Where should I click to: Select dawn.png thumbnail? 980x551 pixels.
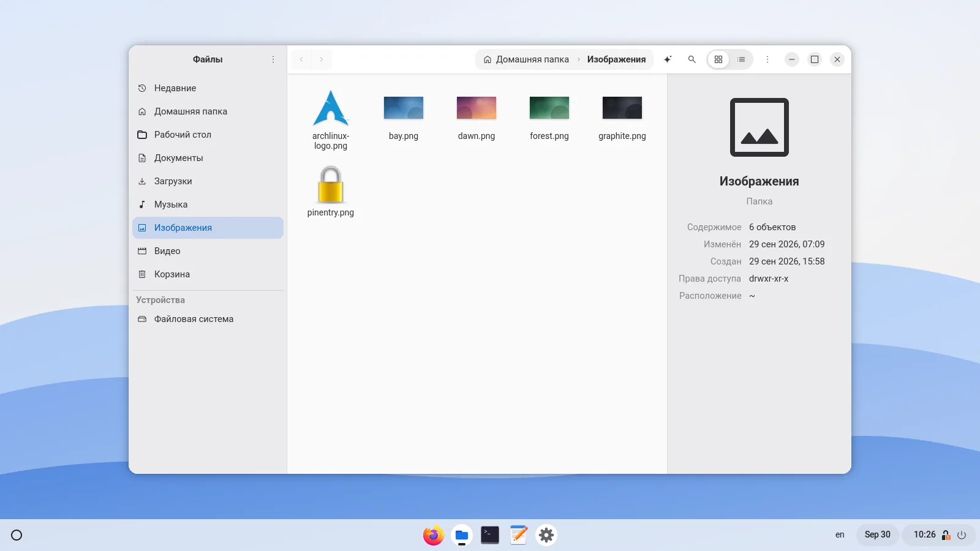click(477, 108)
